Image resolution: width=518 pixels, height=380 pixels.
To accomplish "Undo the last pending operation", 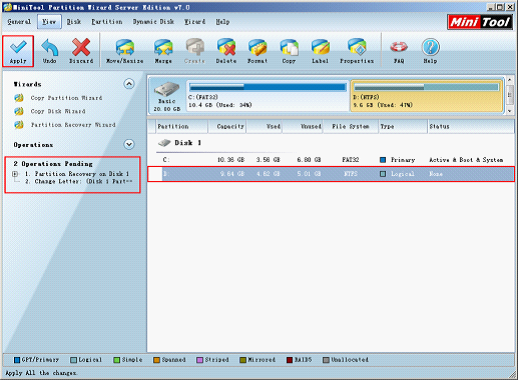I will click(49, 51).
